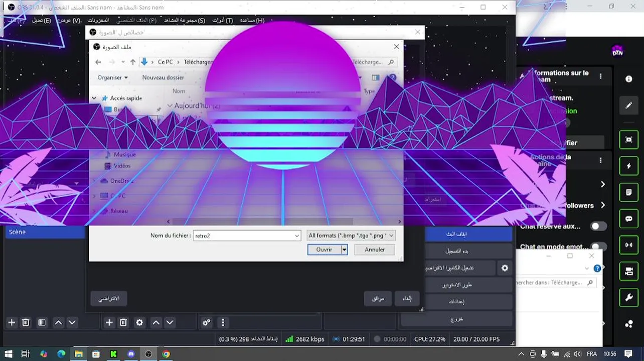
Task: Collapse the 'Accès rapide' tree node
Action: coord(94,98)
